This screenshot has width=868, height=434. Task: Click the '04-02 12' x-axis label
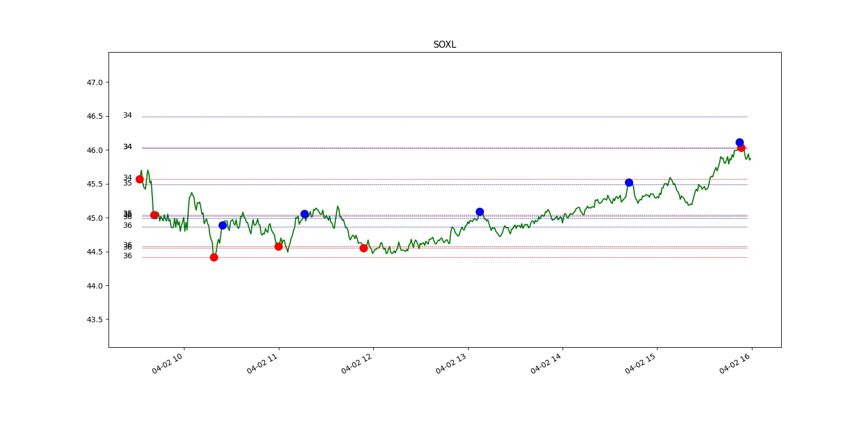[356, 363]
